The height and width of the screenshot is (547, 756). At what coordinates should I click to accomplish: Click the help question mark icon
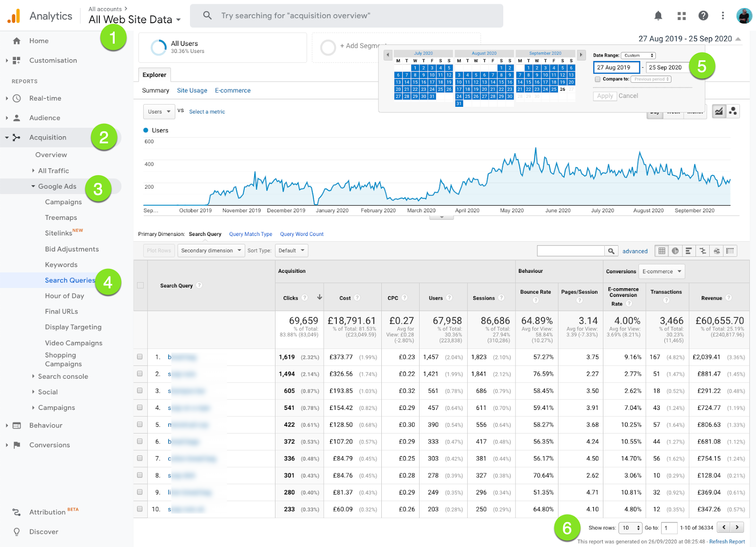[x=703, y=16]
